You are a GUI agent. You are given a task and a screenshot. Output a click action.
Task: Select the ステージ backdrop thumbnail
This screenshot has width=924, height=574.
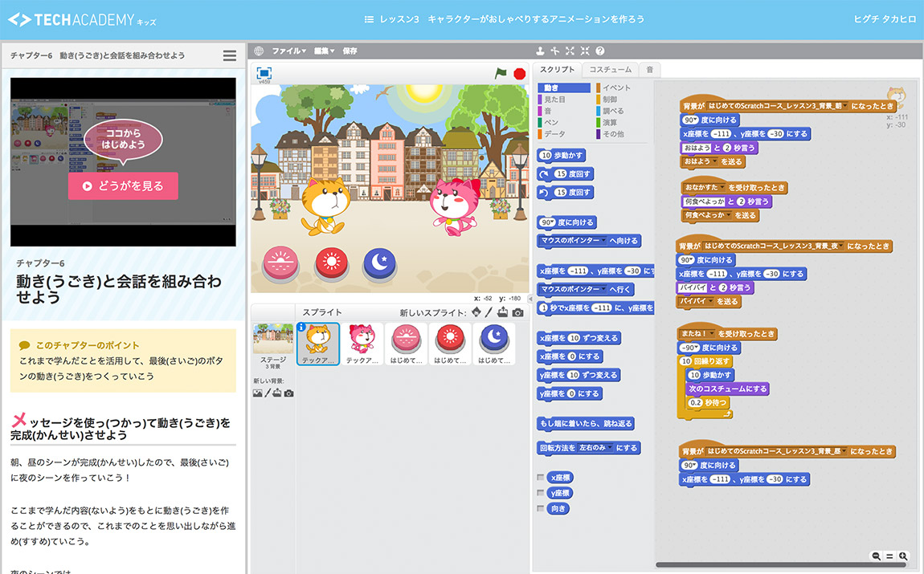[x=272, y=344]
